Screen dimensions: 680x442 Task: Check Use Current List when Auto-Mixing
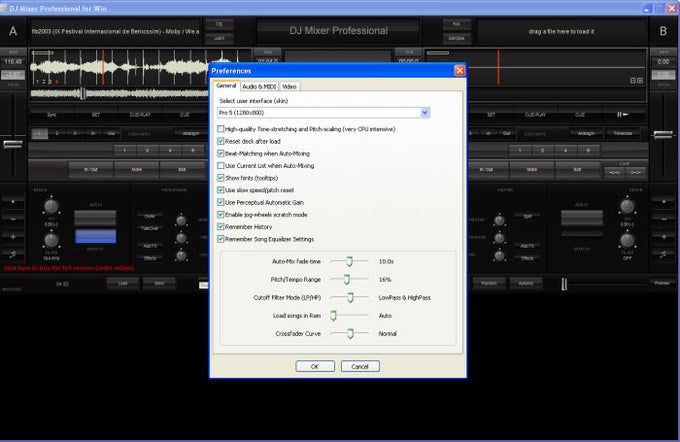(221, 165)
